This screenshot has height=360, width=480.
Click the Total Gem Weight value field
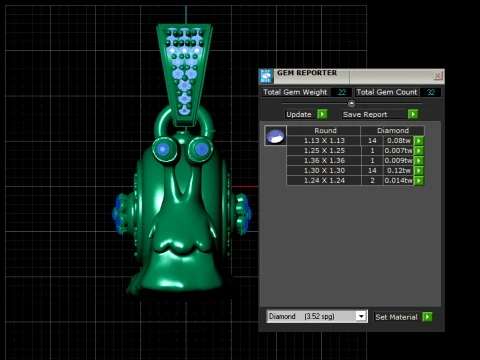tap(342, 92)
